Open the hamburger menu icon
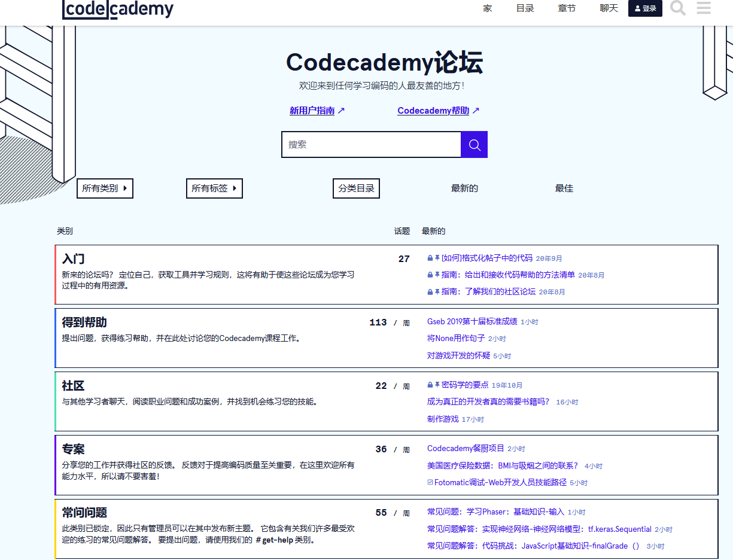733x560 pixels. 704,8
